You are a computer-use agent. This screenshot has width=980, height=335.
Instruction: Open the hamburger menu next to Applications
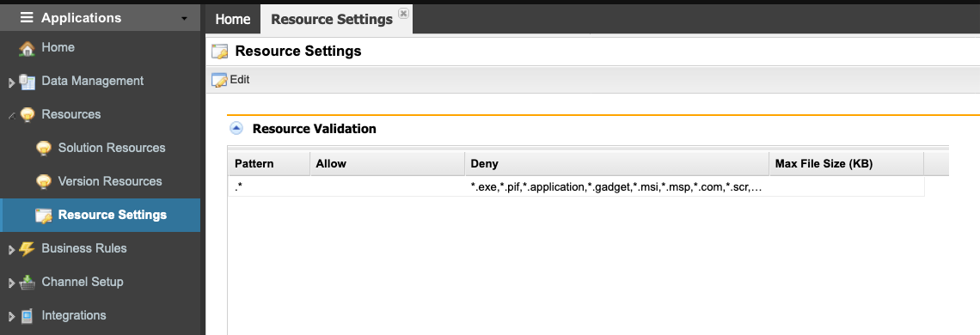(27, 17)
